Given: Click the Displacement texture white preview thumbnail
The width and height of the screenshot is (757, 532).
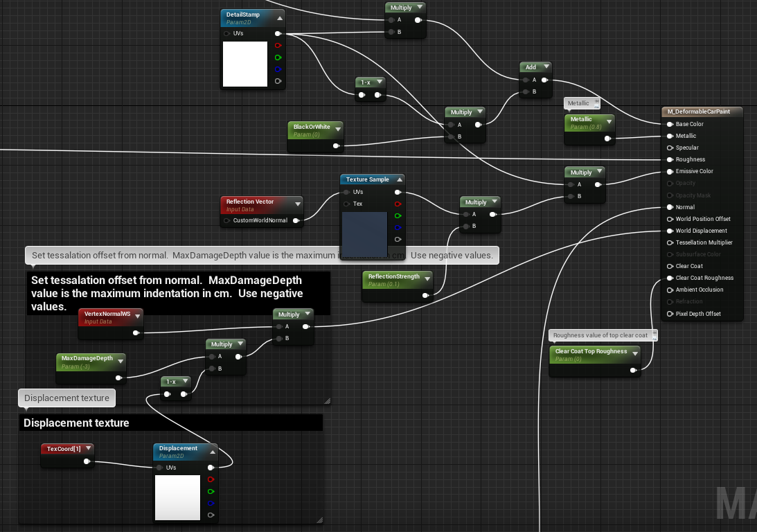Looking at the screenshot, I should coord(177,497).
